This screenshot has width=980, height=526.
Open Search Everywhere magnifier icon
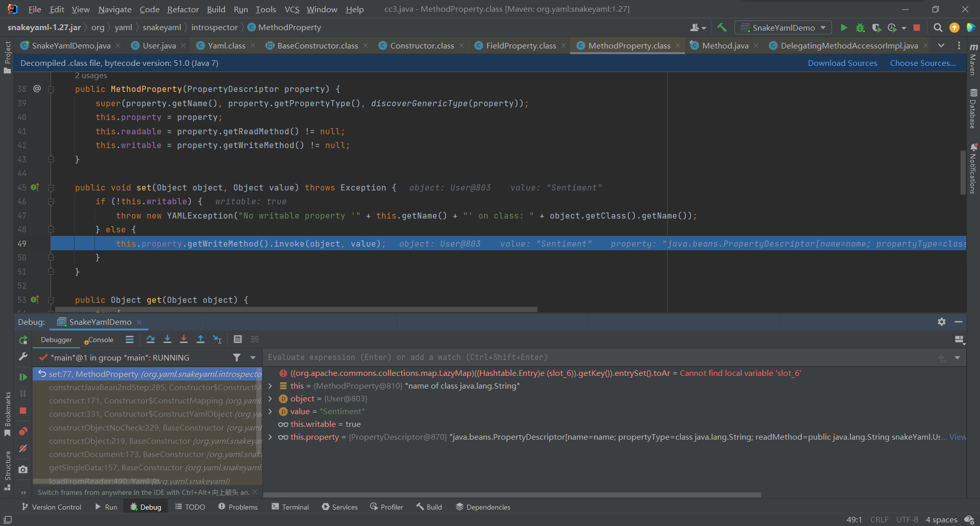[938, 28]
